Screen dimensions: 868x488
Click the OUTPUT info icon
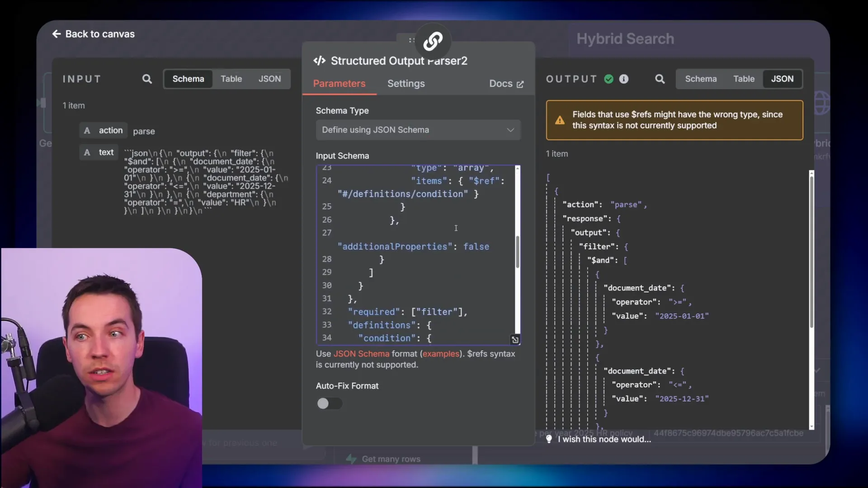tap(624, 79)
